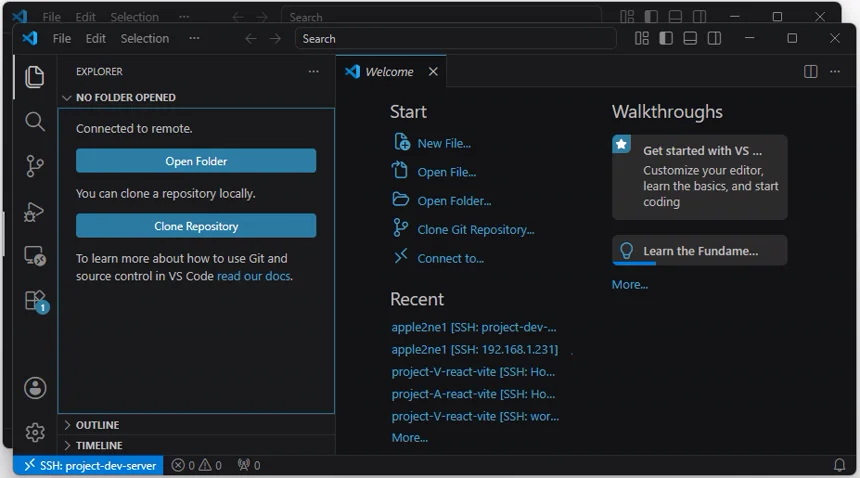Open editor More Actions ellipsis
This screenshot has height=478, width=860.
[x=835, y=72]
